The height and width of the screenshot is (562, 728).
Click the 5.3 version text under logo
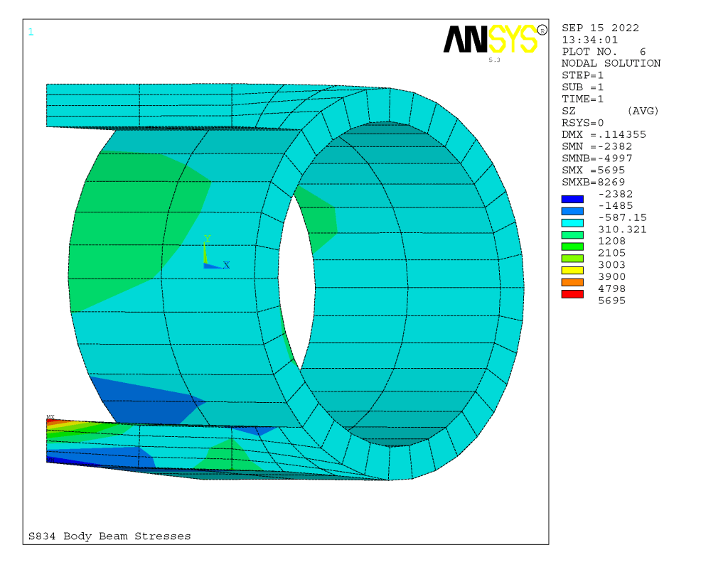coord(494,60)
